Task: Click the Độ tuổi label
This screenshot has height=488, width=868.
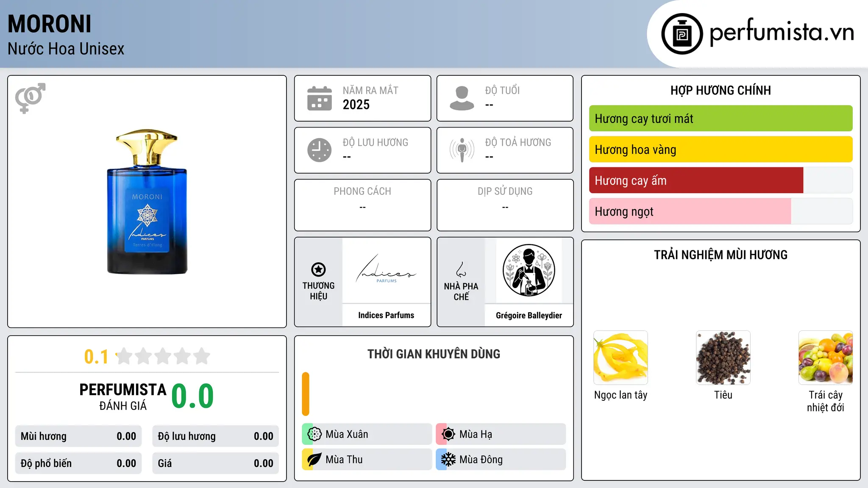Action: pyautogui.click(x=502, y=90)
